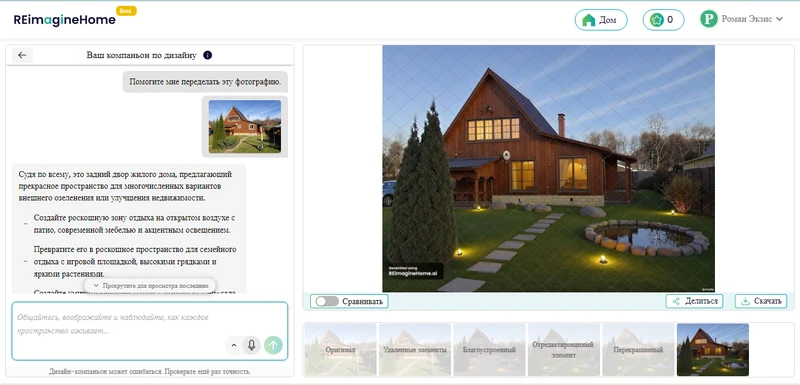
Task: Select the last night-lit house thumbnail
Action: [x=713, y=350]
